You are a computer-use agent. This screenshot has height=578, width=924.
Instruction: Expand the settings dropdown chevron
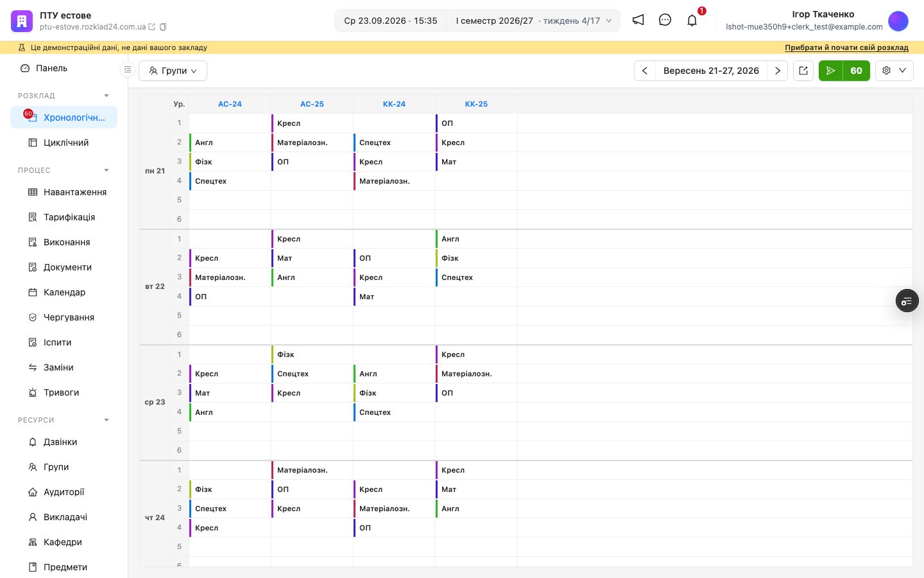click(x=903, y=71)
